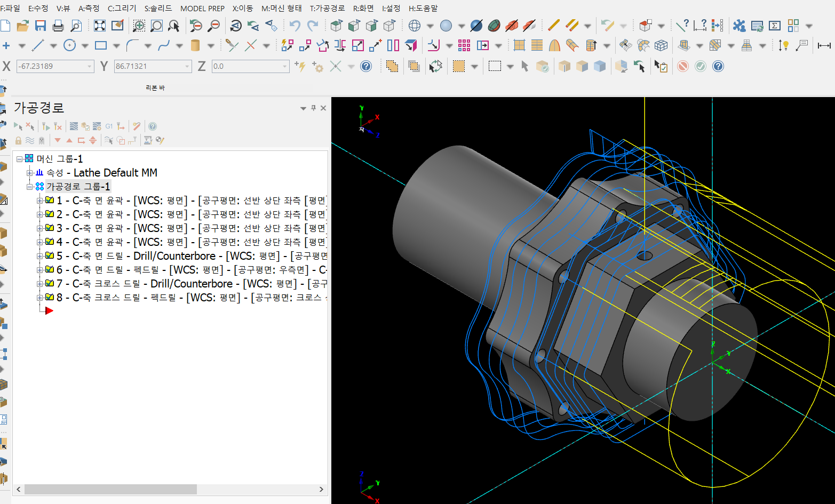Expand the 속성 - Lathe Default MM node

[30, 173]
